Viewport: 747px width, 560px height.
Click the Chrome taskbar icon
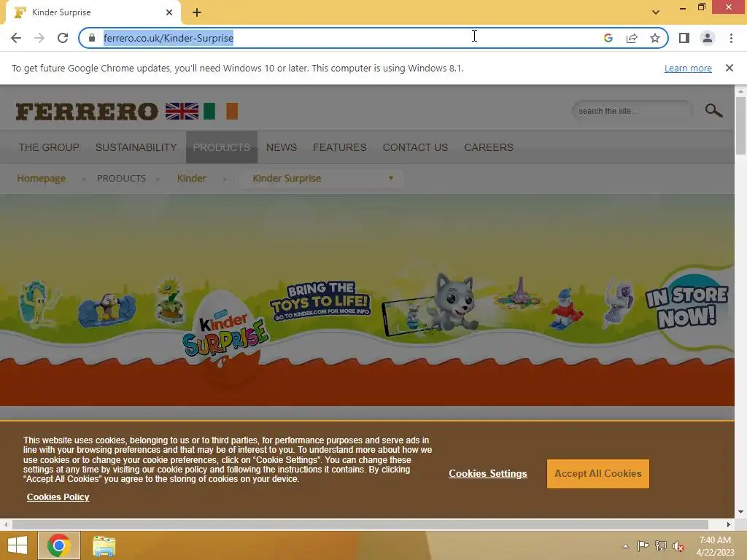(x=59, y=545)
